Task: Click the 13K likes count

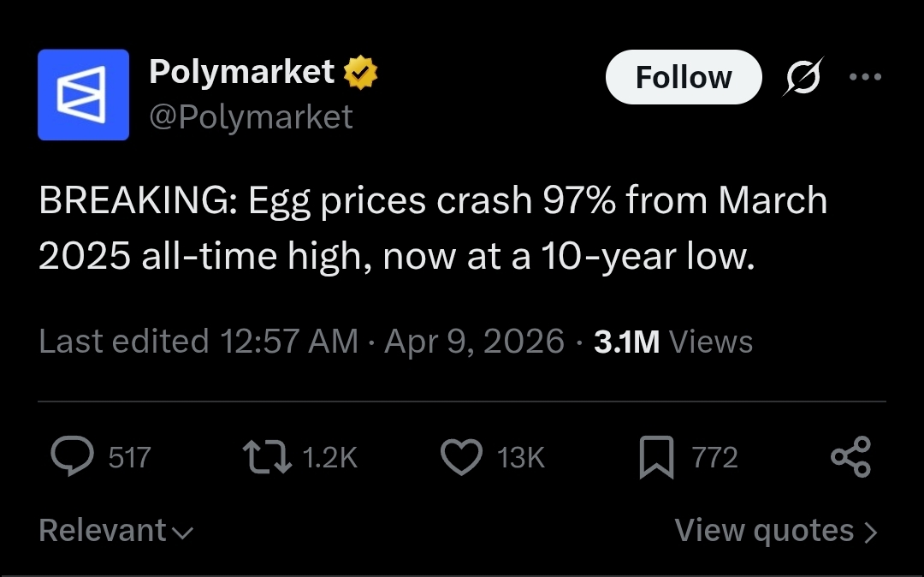Action: click(520, 457)
